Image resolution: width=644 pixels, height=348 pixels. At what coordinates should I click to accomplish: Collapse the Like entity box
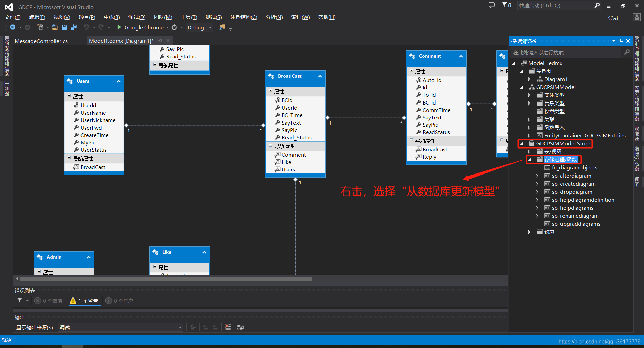(x=204, y=252)
